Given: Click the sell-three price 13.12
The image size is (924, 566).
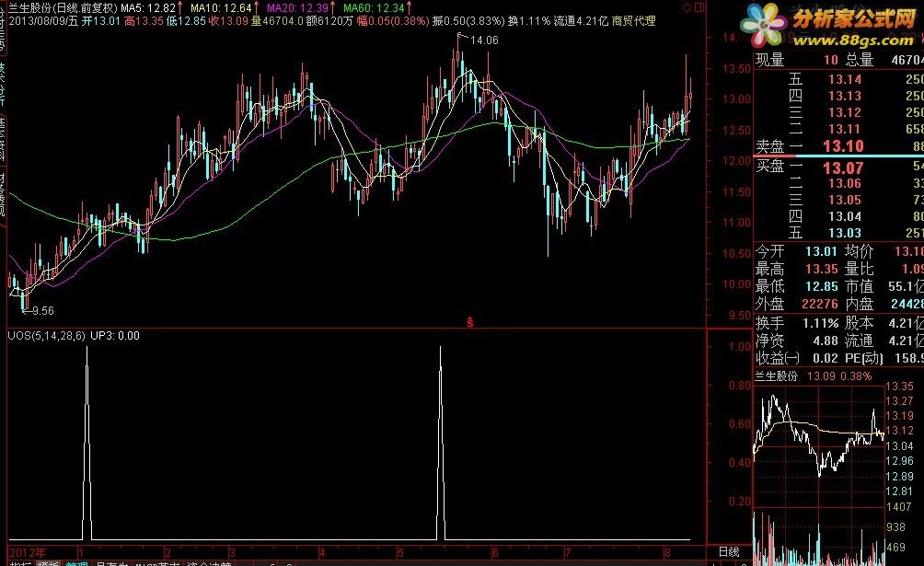Looking at the screenshot, I should click(845, 112).
